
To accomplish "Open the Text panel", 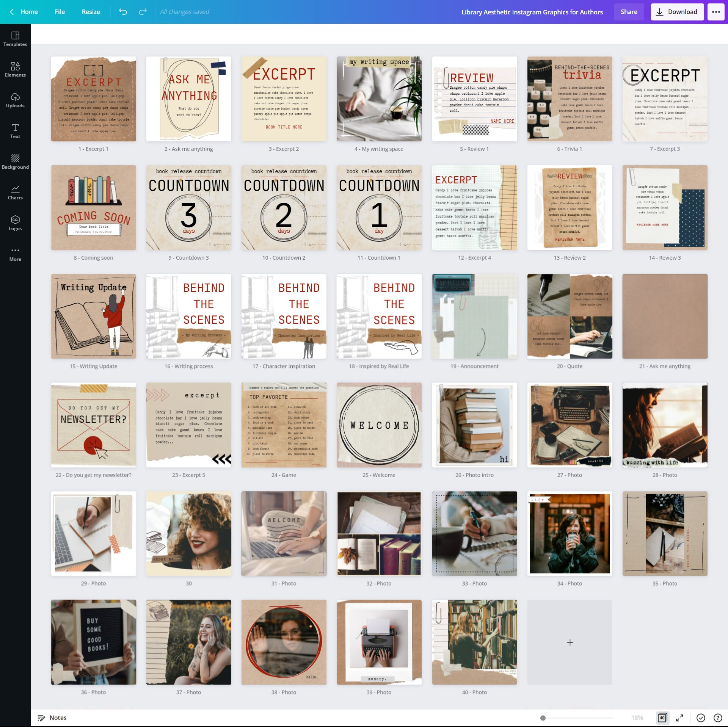I will coord(15,131).
